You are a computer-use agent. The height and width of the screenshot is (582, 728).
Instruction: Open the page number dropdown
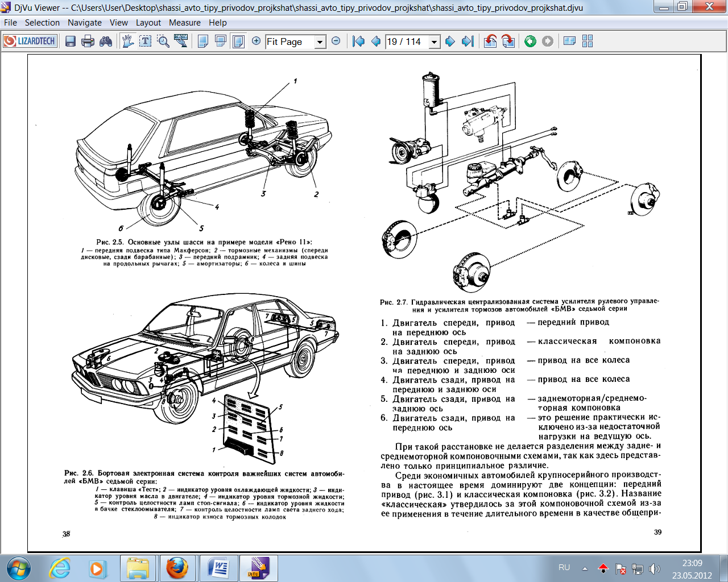[x=435, y=41]
